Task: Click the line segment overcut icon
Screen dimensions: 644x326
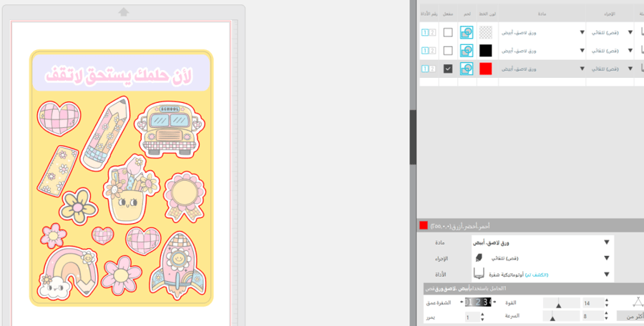Action: click(x=638, y=302)
